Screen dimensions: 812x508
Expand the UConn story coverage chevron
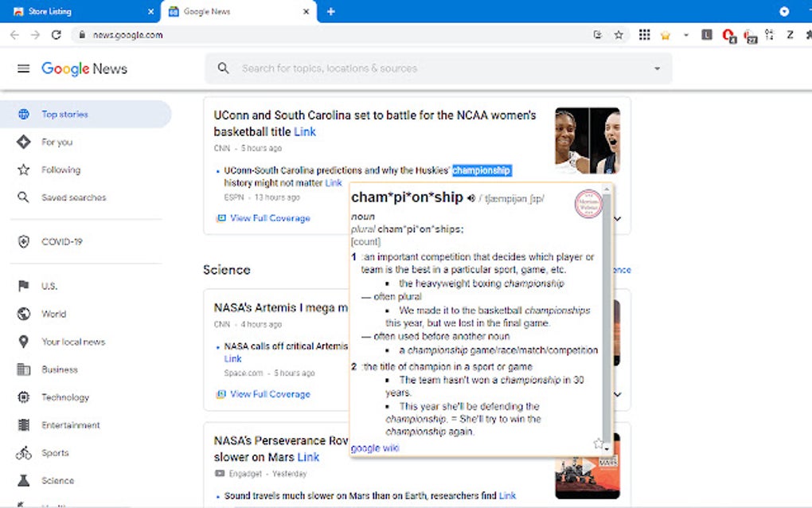point(618,217)
